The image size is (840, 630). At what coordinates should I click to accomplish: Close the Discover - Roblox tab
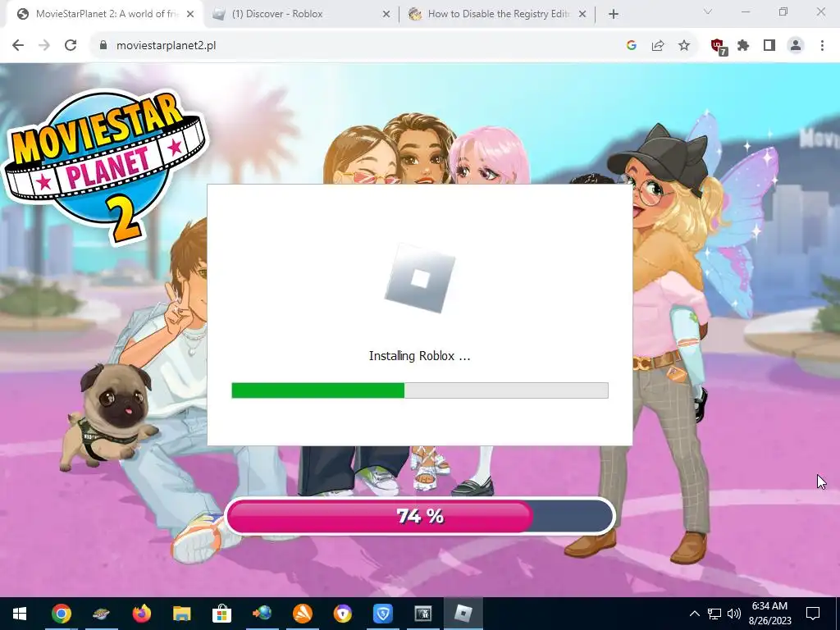386,15
